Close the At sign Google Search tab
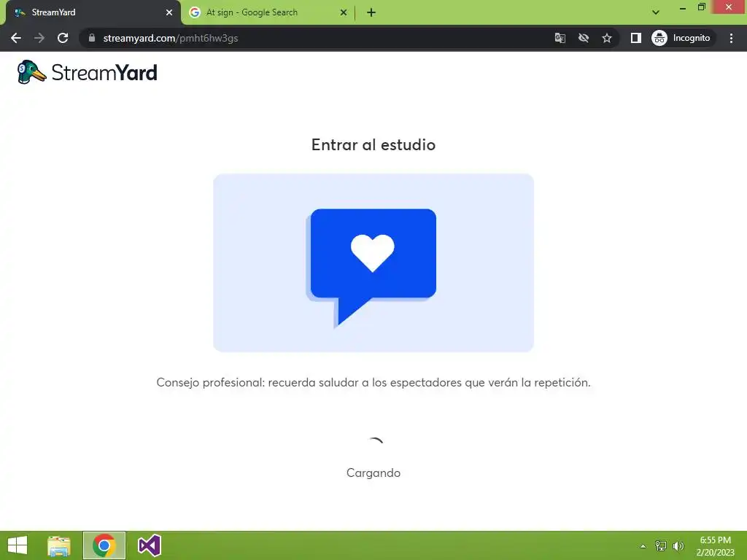 344,12
